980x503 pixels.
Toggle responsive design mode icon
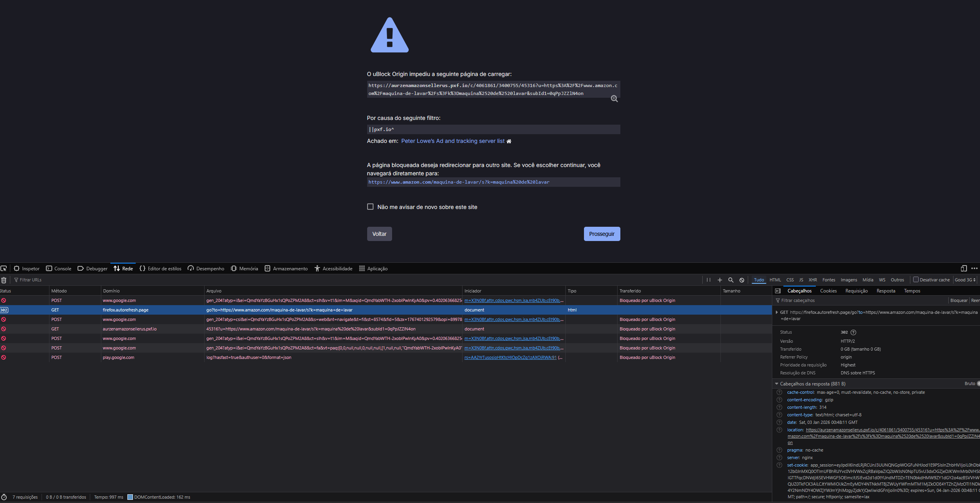click(964, 268)
